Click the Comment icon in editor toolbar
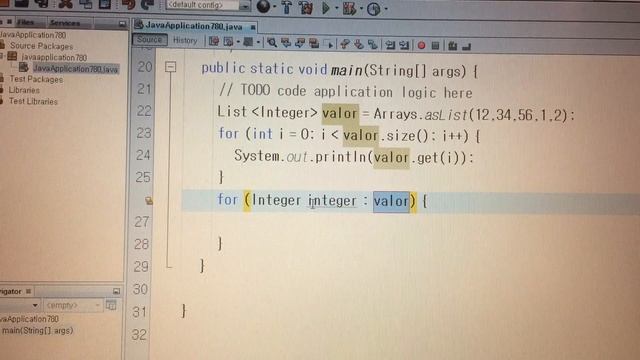This screenshot has width=640, height=360. click(x=452, y=46)
